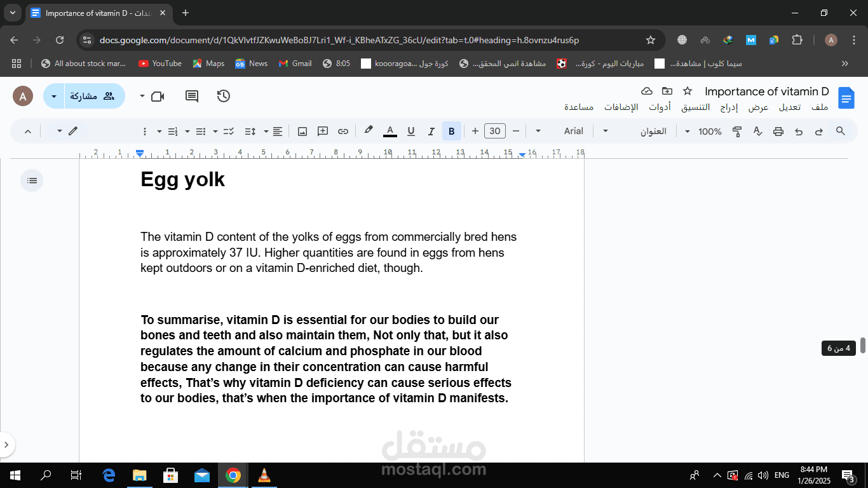Click the Chrome address bar URL
This screenshot has height=488, width=868.
click(x=339, y=40)
